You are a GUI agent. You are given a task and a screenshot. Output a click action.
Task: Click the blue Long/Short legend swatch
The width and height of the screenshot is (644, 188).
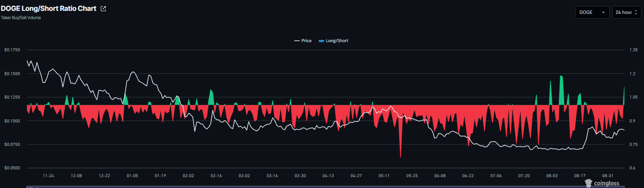point(321,41)
